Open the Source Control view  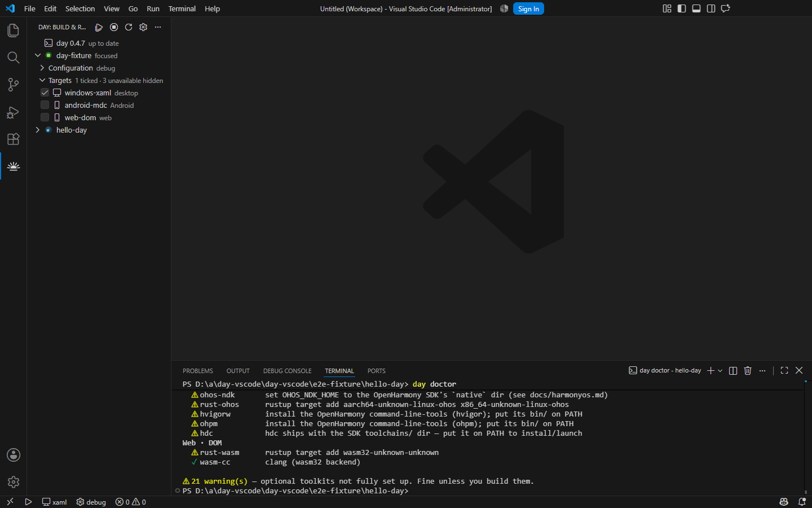tap(13, 85)
